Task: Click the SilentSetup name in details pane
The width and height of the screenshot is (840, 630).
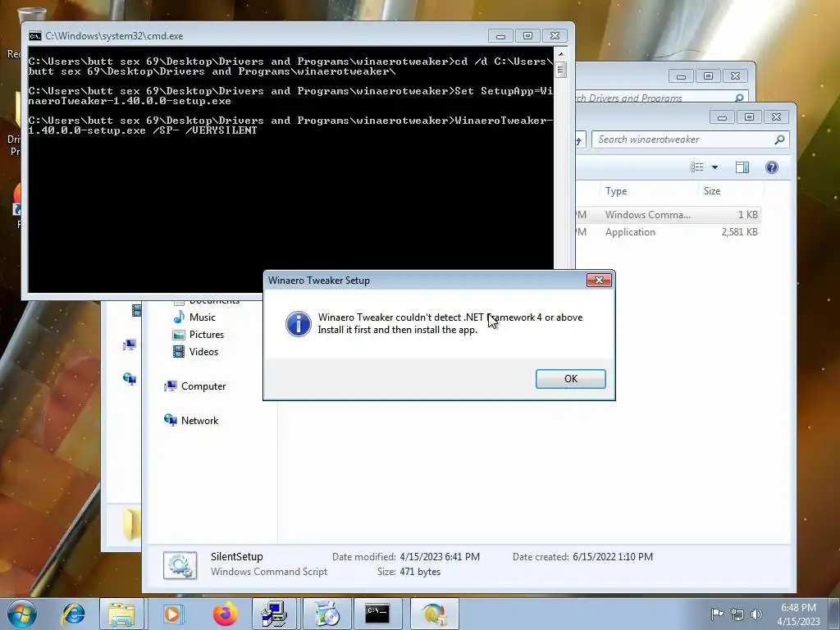Action: (x=237, y=557)
